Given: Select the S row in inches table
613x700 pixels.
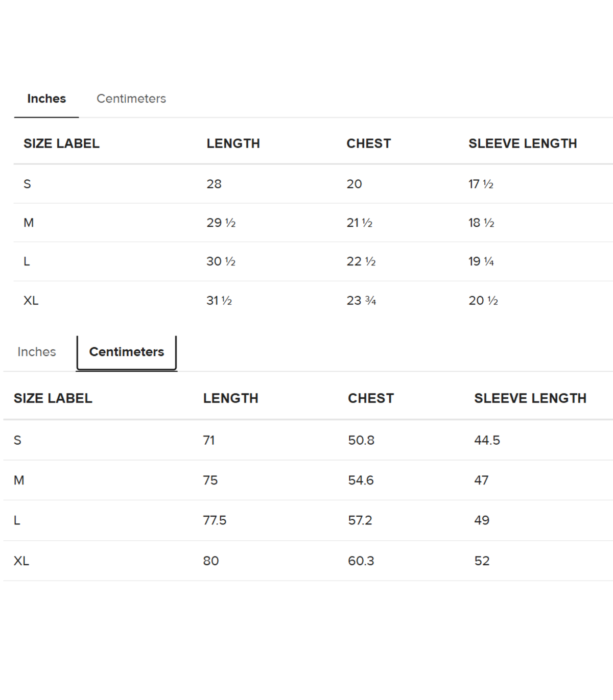Looking at the screenshot, I should click(x=313, y=184).
